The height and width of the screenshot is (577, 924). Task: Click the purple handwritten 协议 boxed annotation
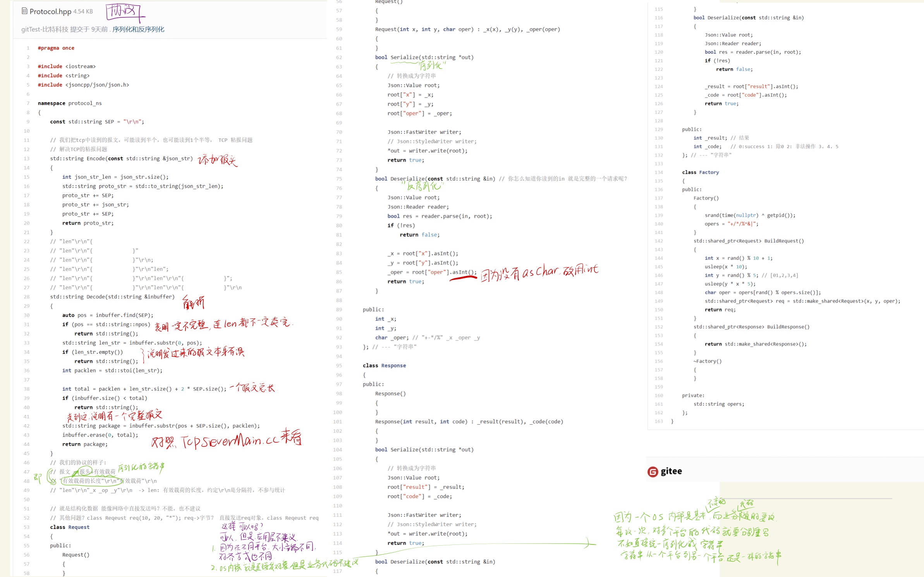(124, 12)
